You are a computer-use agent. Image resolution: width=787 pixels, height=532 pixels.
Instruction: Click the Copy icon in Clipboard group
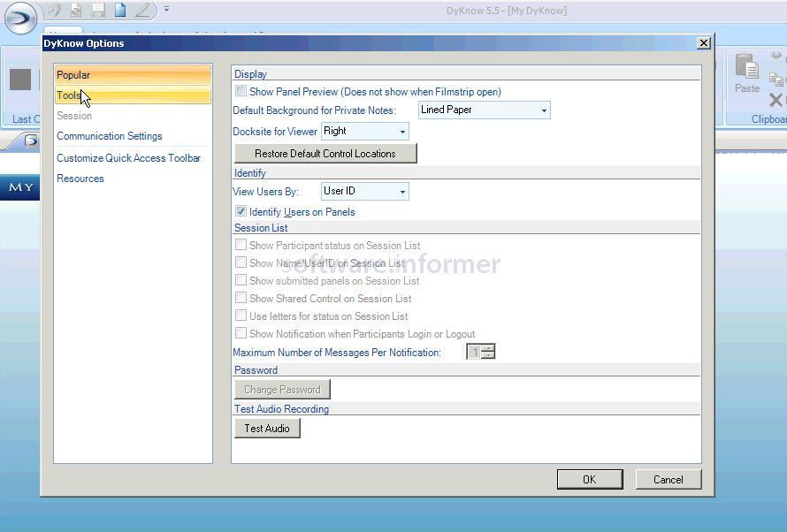click(776, 79)
